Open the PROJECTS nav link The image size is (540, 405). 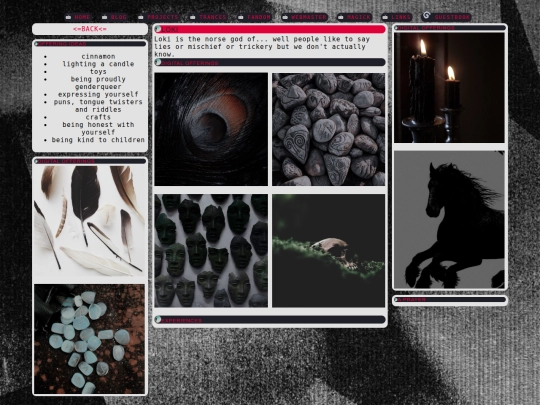(x=163, y=17)
